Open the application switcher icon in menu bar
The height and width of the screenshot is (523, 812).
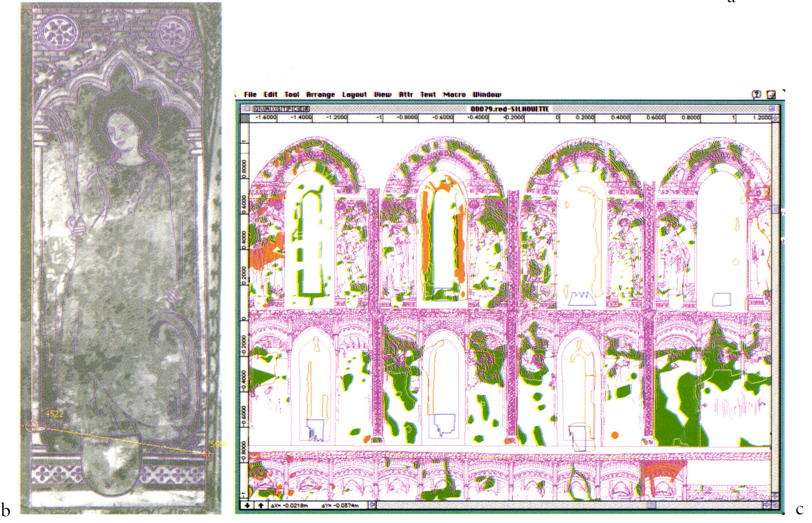[771, 94]
